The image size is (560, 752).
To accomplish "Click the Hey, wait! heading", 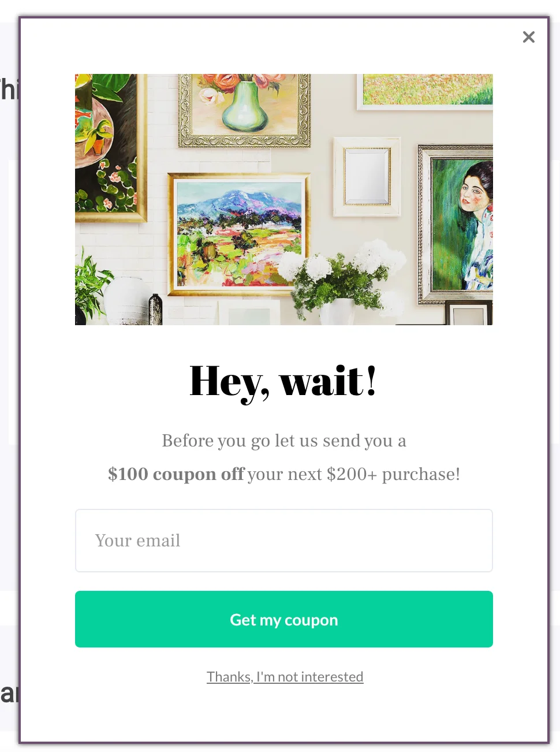I will click(283, 382).
